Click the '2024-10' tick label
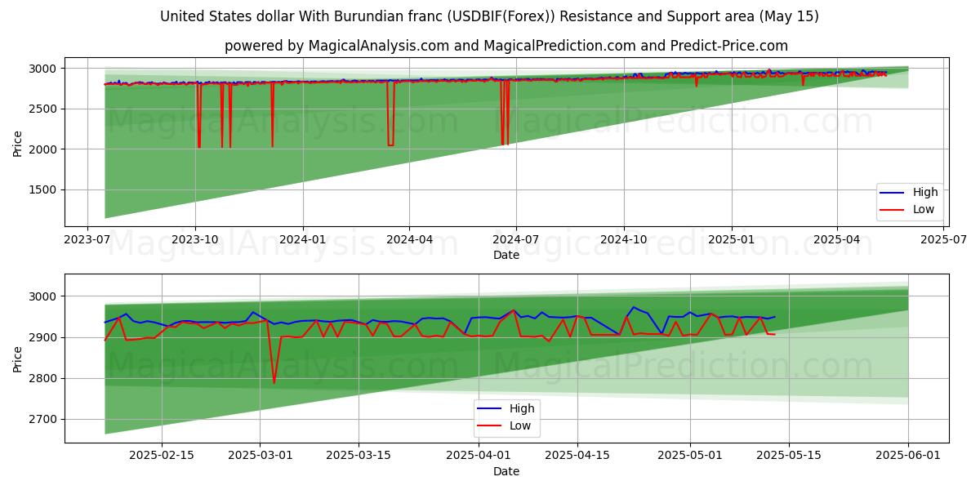 click(623, 239)
